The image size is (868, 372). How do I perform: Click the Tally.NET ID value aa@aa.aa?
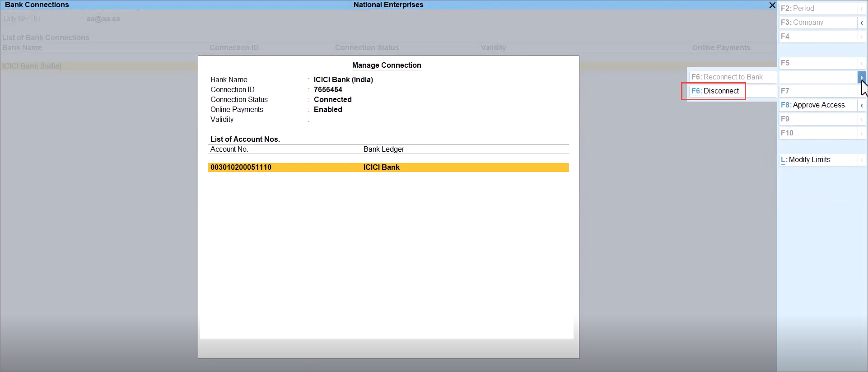coord(103,19)
